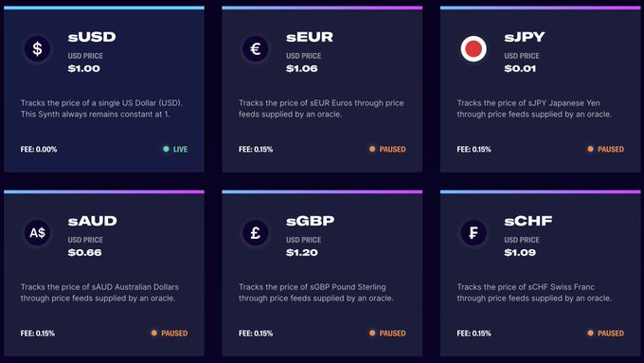The width and height of the screenshot is (644, 363).
Task: Click the green LIVE status dot
Action: click(166, 149)
